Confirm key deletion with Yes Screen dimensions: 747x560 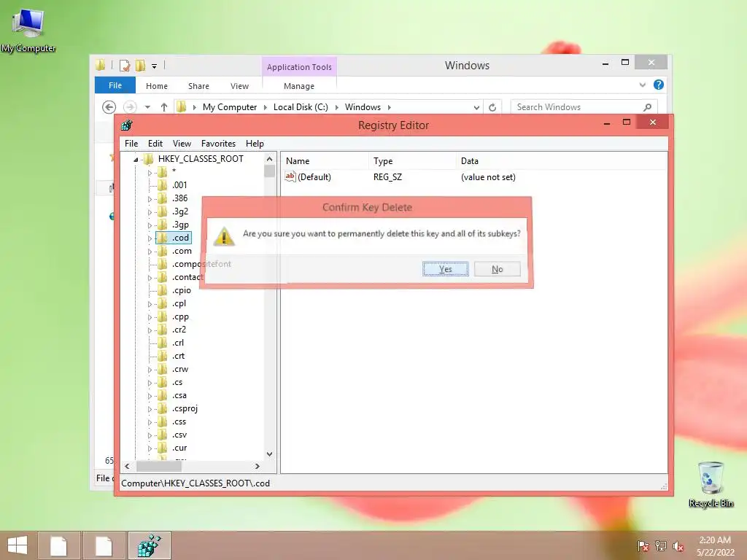[446, 269]
